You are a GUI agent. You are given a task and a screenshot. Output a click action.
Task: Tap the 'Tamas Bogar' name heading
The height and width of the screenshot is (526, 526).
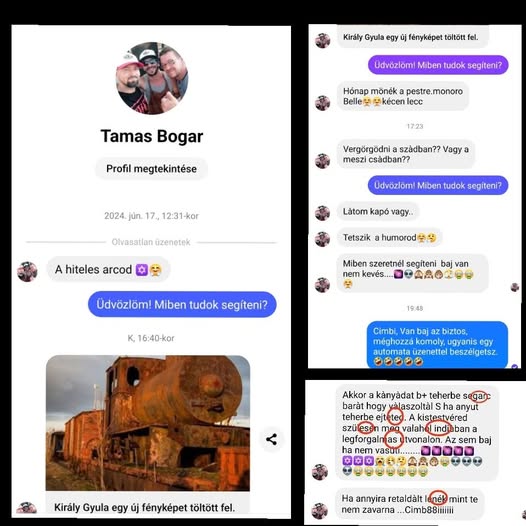pos(152,136)
